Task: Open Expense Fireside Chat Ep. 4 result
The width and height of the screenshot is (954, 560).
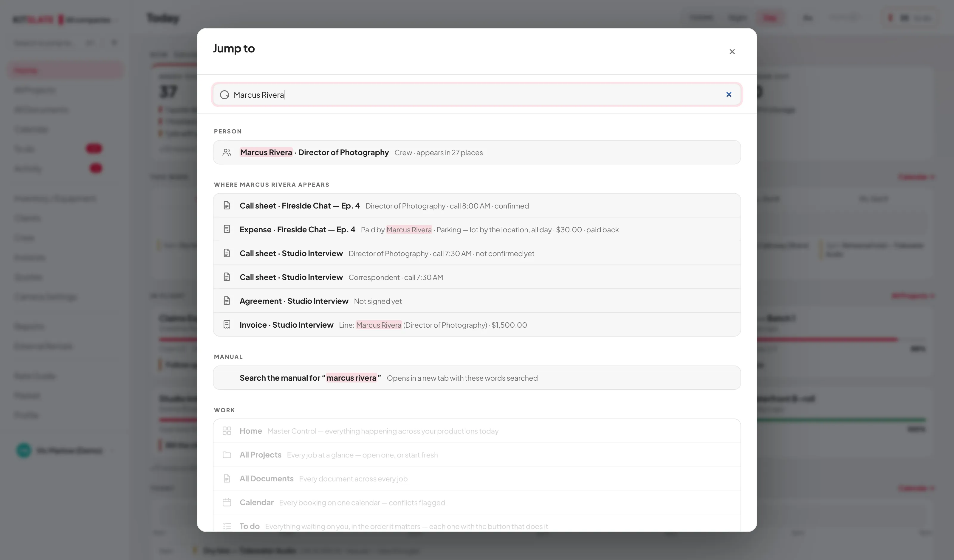Action: click(x=477, y=229)
